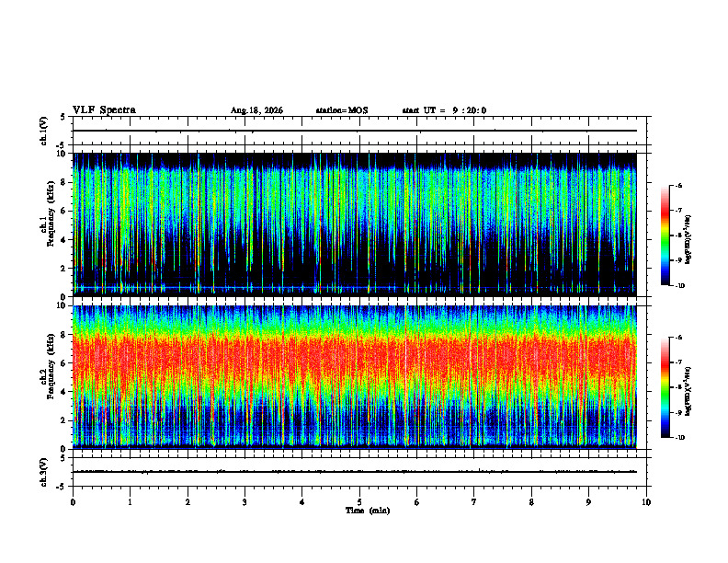
Task: Click the ch.2 spectrogram color scale bar
Action: click(665, 387)
